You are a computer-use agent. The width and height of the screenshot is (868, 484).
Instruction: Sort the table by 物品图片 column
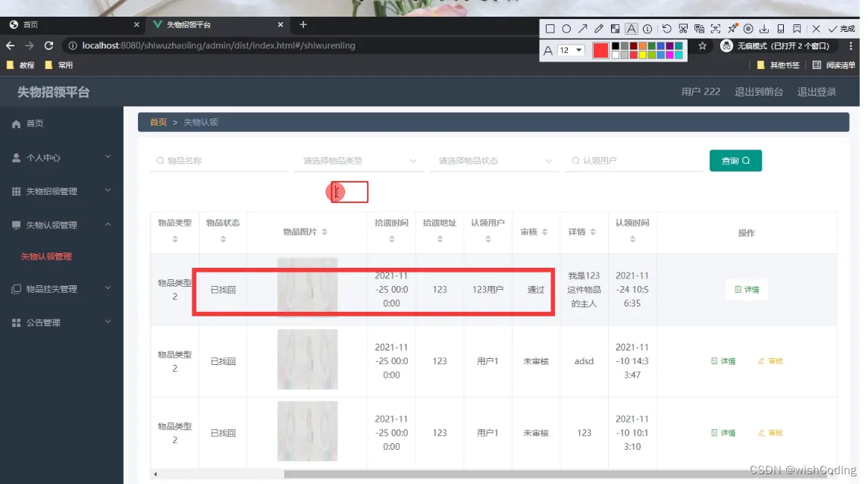tap(324, 232)
